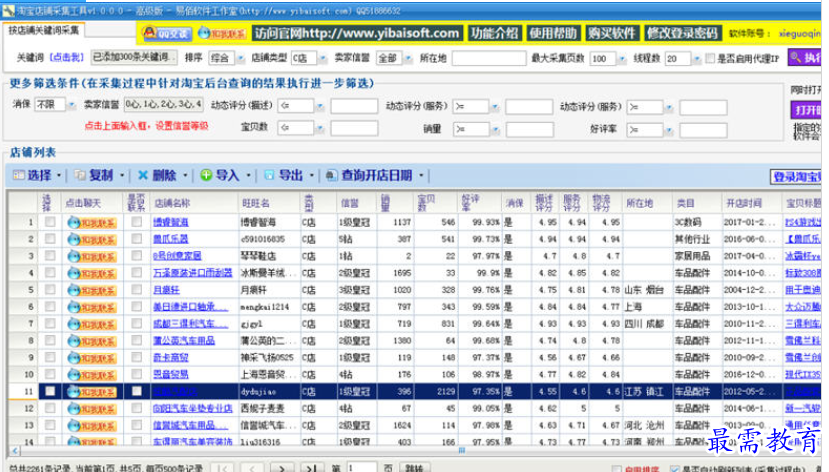
Task: Click the horizontal scrollbar thumb under table
Action: [x=462, y=450]
